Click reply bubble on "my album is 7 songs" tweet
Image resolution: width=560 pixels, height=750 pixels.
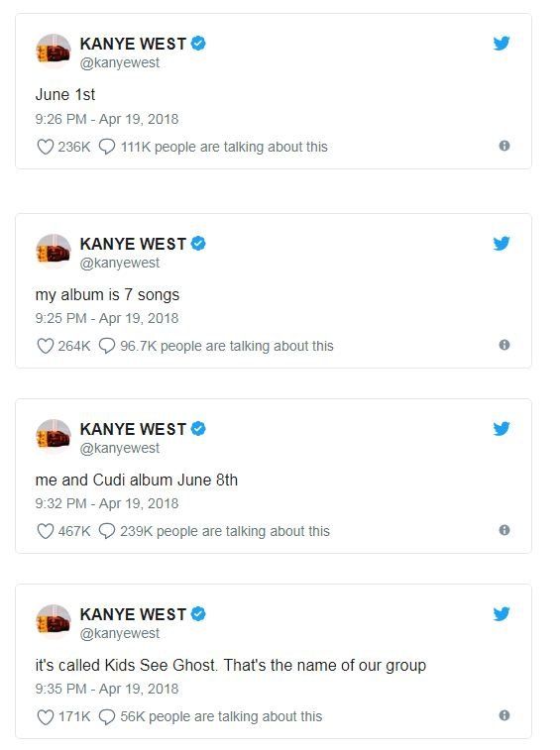point(107,346)
